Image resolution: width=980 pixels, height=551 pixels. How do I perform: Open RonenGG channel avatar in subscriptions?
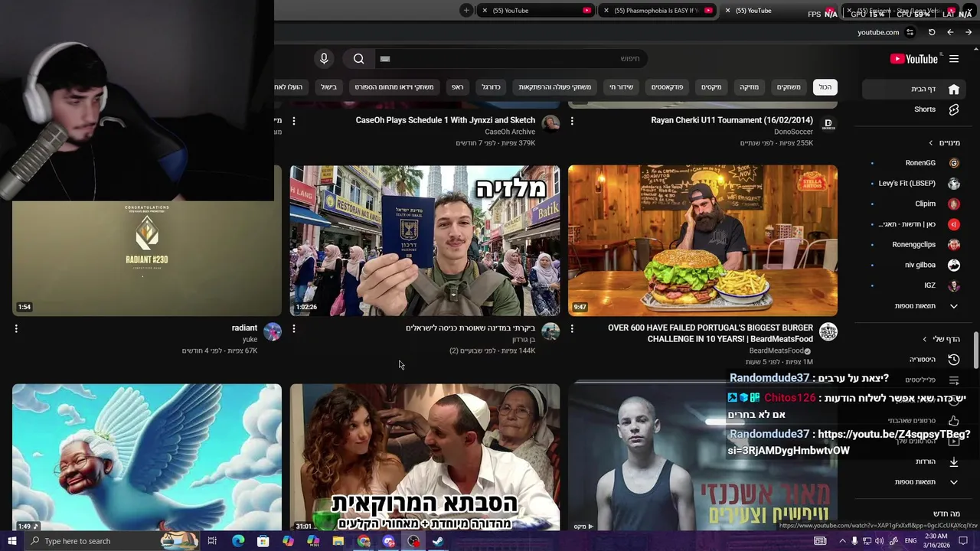(954, 163)
